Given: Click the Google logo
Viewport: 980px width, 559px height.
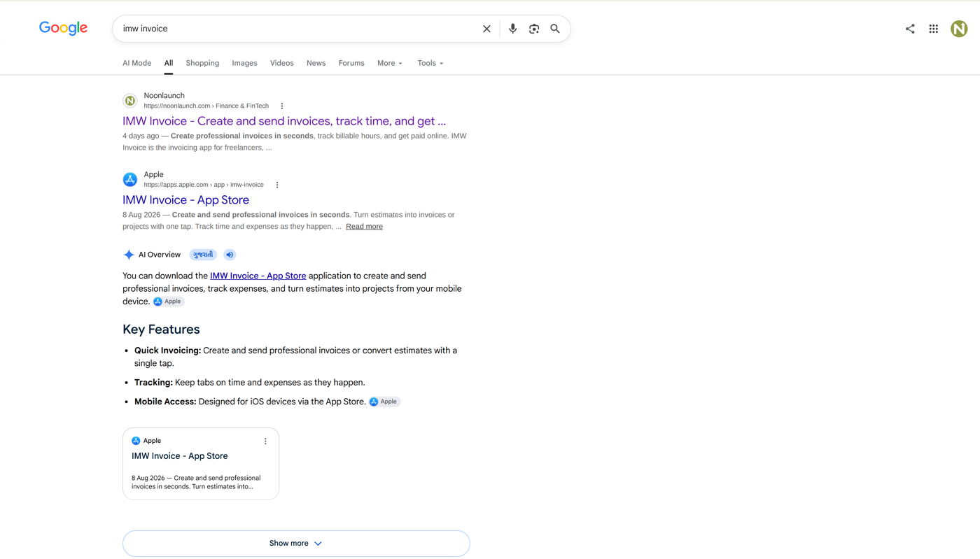Looking at the screenshot, I should tap(63, 28).
